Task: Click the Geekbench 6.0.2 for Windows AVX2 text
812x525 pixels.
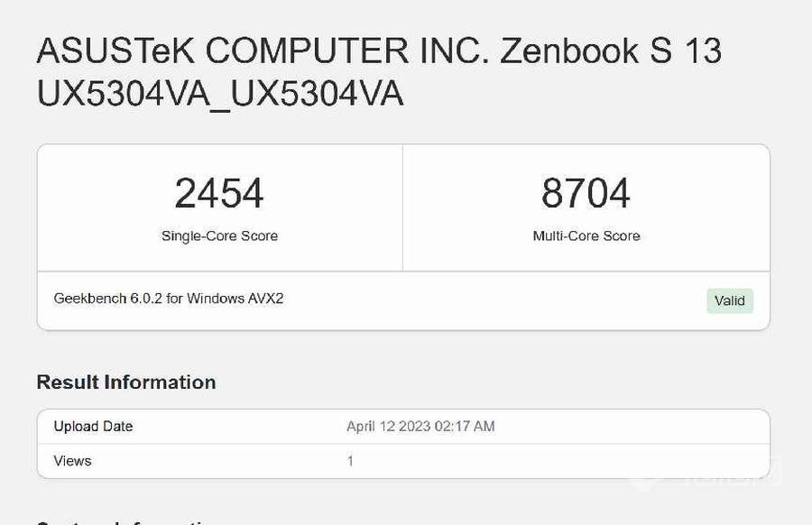Action: (x=169, y=299)
